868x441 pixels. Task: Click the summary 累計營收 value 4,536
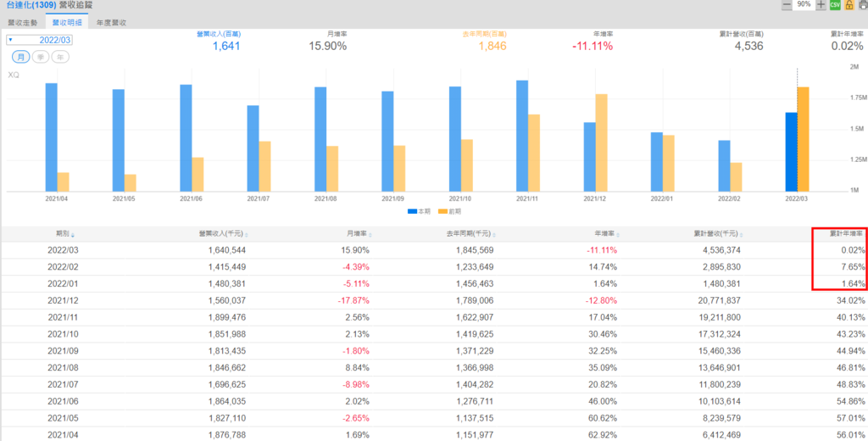tap(748, 46)
